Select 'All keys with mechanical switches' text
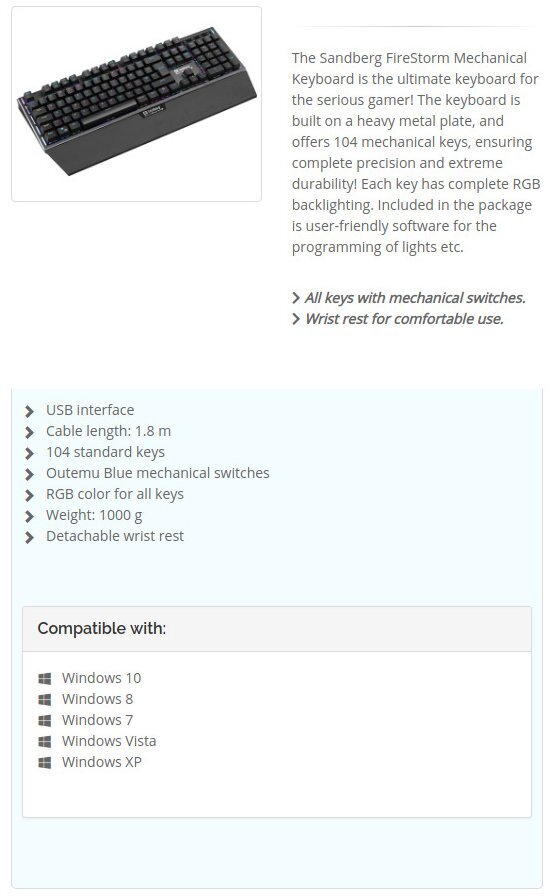 [415, 298]
